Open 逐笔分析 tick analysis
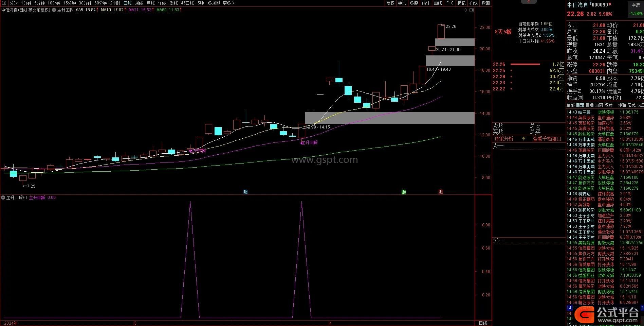 (504, 139)
